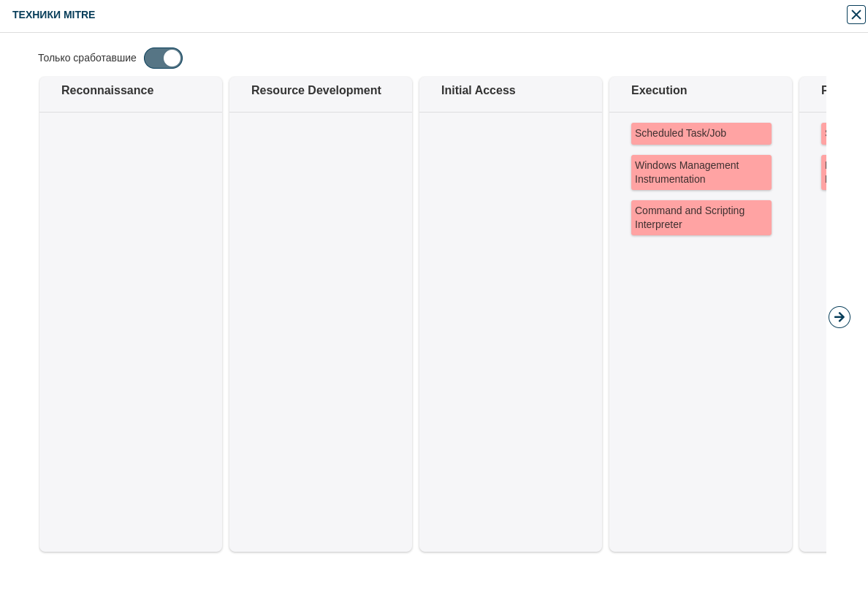
Task: Click right arrow to show more tactics
Action: coord(839,317)
